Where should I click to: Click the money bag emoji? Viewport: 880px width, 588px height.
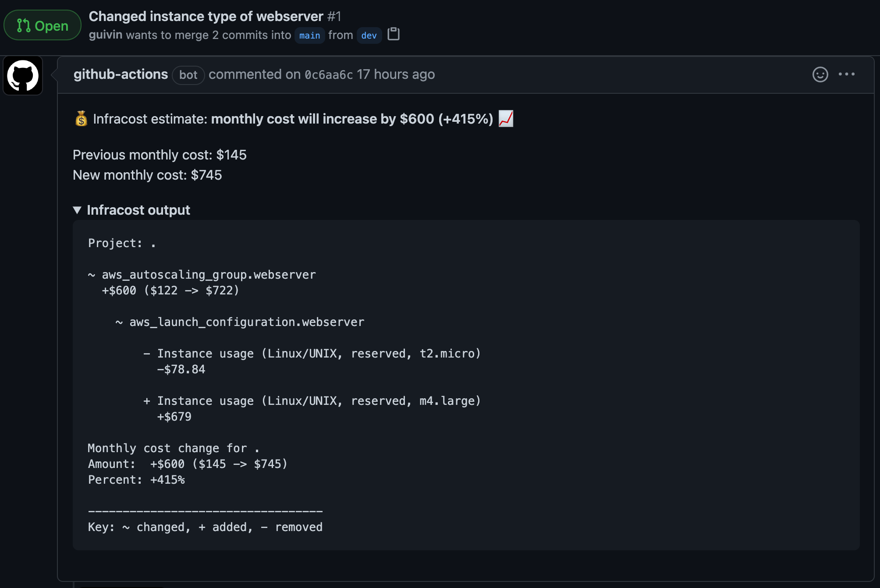(x=81, y=119)
